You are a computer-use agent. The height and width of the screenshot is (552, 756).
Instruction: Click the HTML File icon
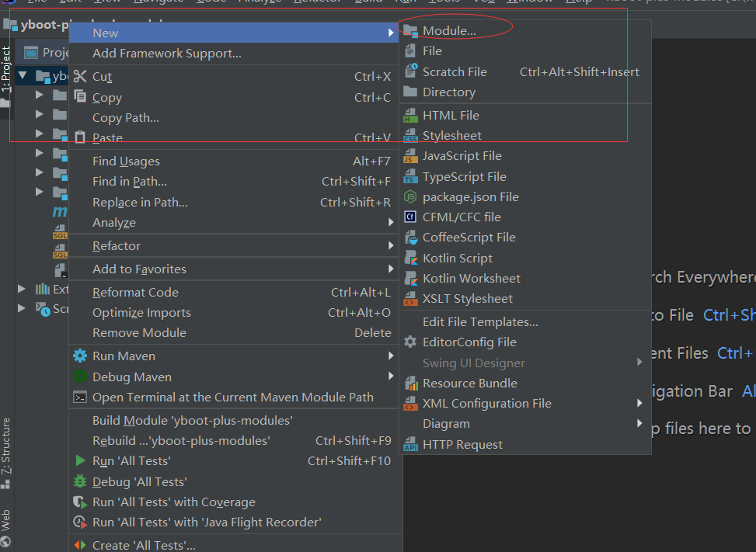pos(410,116)
